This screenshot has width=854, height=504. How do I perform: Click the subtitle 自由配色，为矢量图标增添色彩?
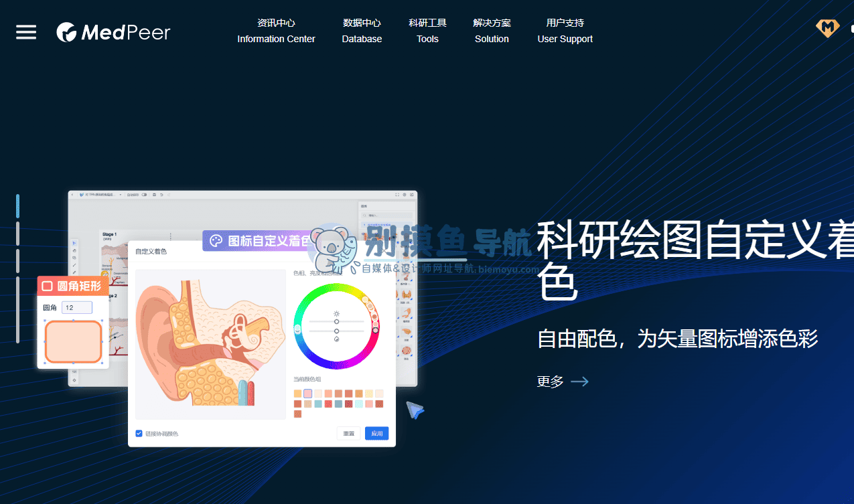[x=678, y=339]
